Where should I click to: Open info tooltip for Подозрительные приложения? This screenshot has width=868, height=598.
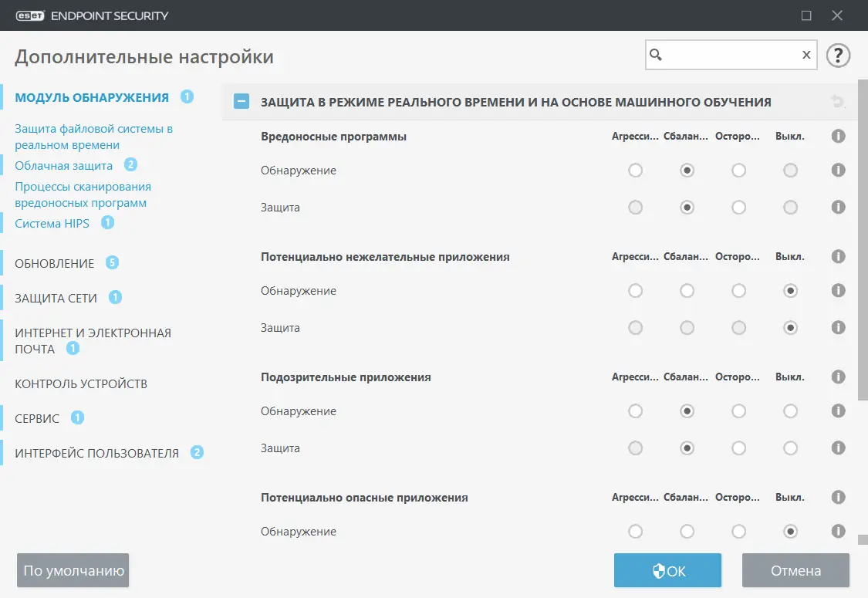point(838,377)
